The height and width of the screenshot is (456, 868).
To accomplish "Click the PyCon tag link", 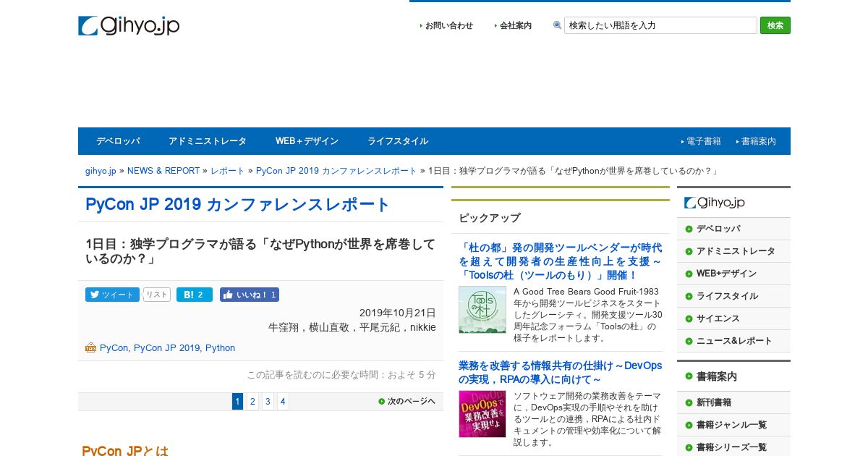I will [x=114, y=348].
